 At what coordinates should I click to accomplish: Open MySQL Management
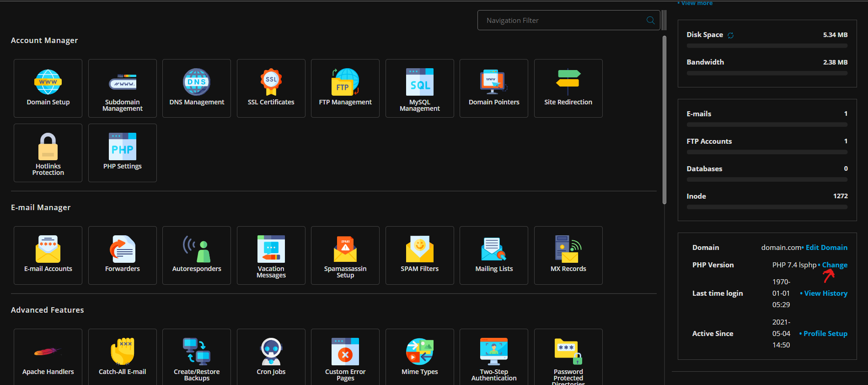[420, 88]
